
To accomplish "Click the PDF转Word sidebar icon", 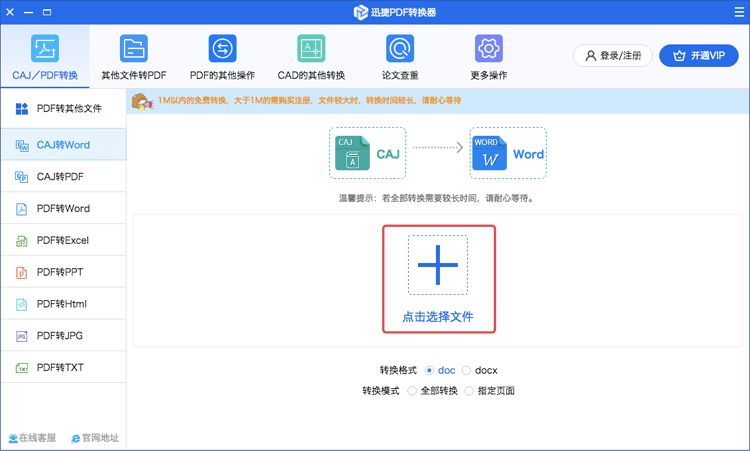I will (22, 209).
